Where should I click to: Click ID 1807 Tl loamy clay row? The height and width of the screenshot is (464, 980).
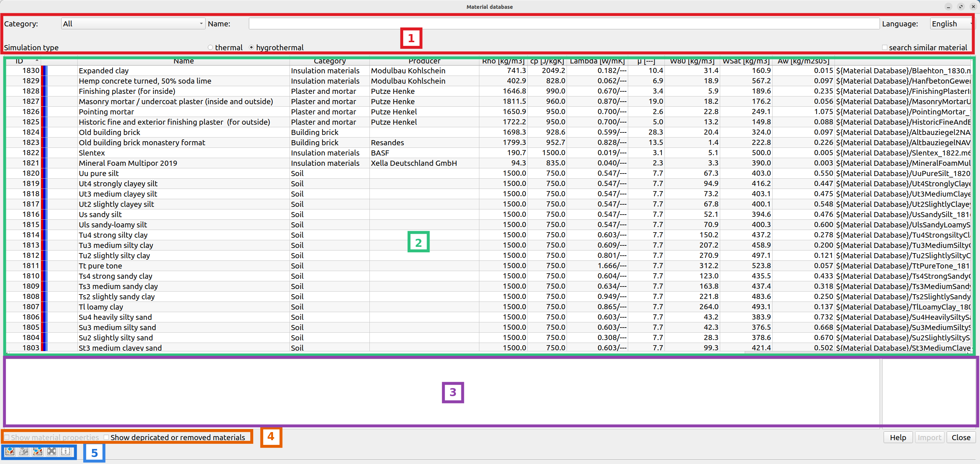click(x=489, y=307)
